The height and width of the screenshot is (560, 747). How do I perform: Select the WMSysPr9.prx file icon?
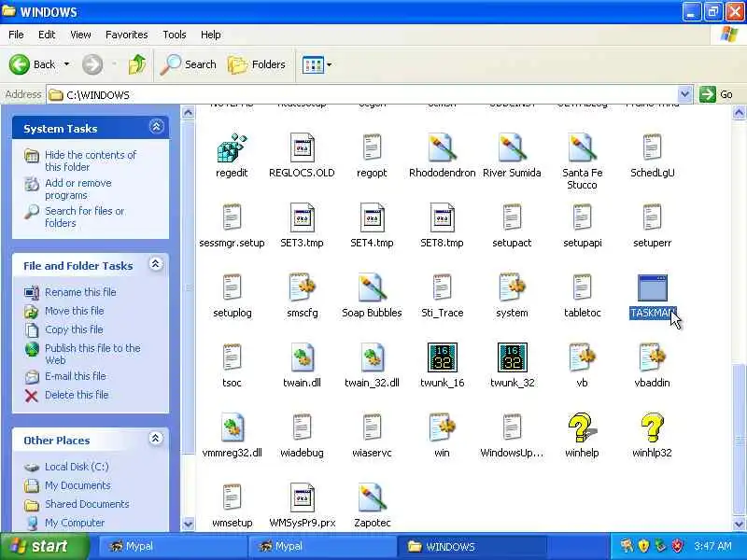tap(302, 497)
